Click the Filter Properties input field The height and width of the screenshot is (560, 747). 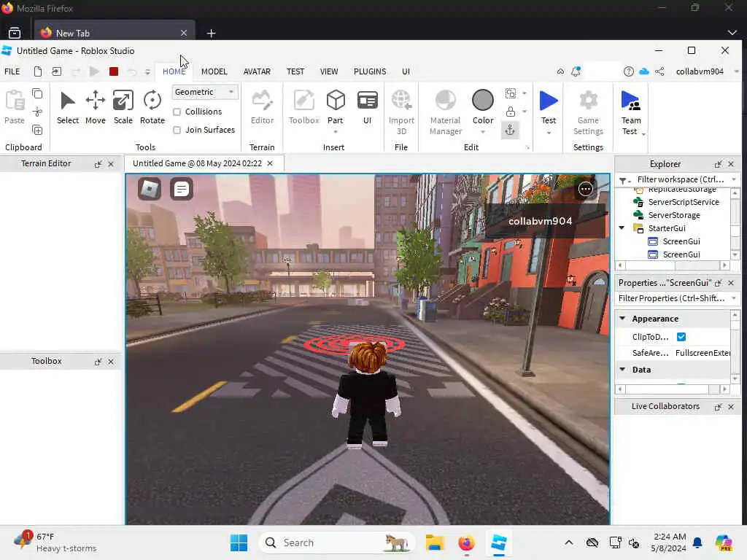672,298
